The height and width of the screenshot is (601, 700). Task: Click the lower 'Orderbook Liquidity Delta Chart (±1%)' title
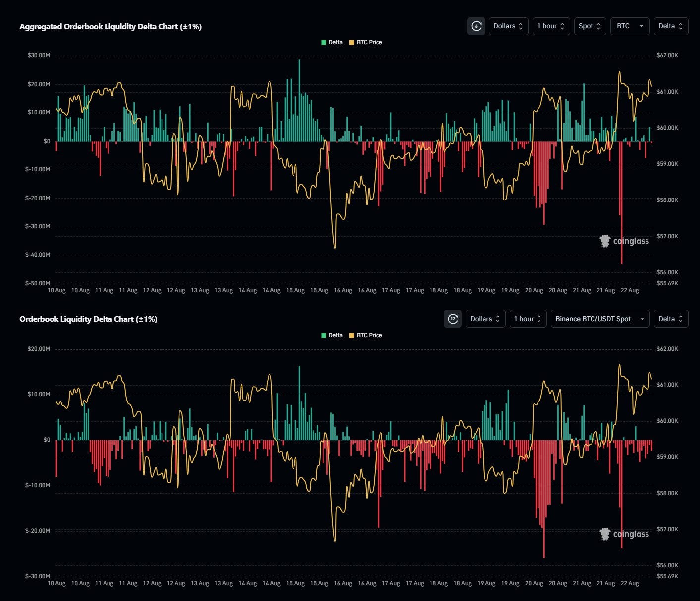tap(88, 319)
